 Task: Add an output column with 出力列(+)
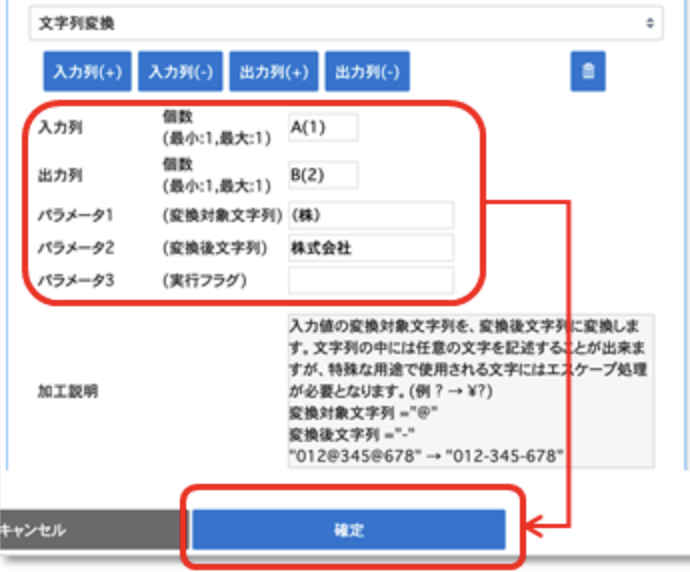pos(274,72)
